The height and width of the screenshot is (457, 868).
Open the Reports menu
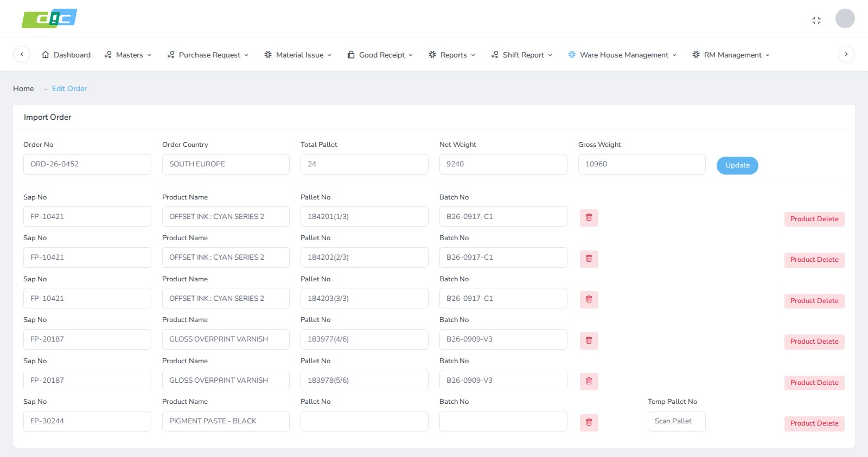click(x=452, y=55)
